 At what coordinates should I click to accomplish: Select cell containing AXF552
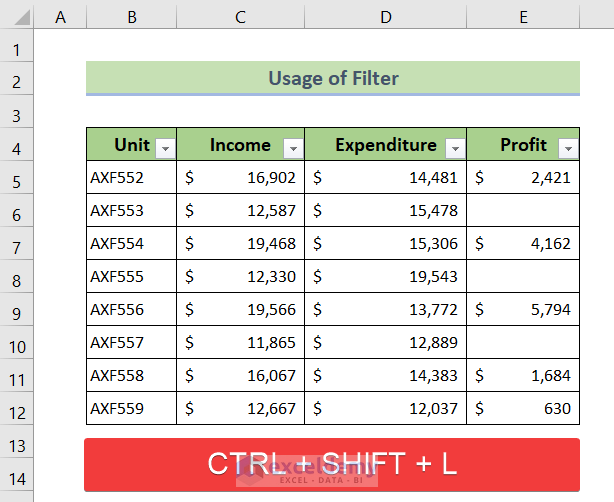pos(131,178)
